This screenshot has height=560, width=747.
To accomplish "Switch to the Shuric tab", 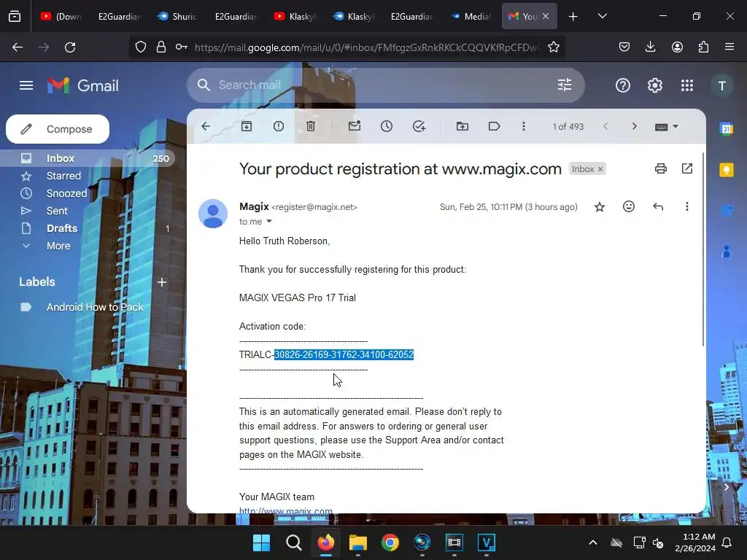I will point(177,17).
